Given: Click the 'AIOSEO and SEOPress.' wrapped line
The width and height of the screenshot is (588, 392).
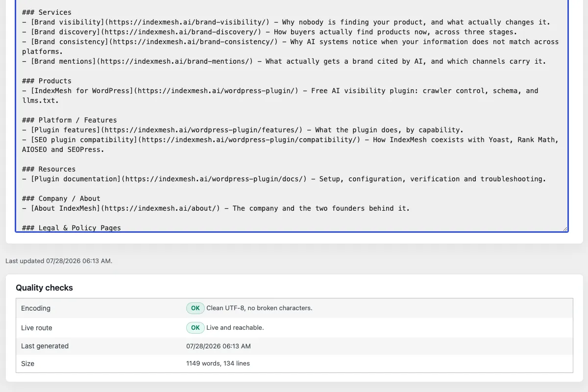Looking at the screenshot, I should pyautogui.click(x=63, y=149).
